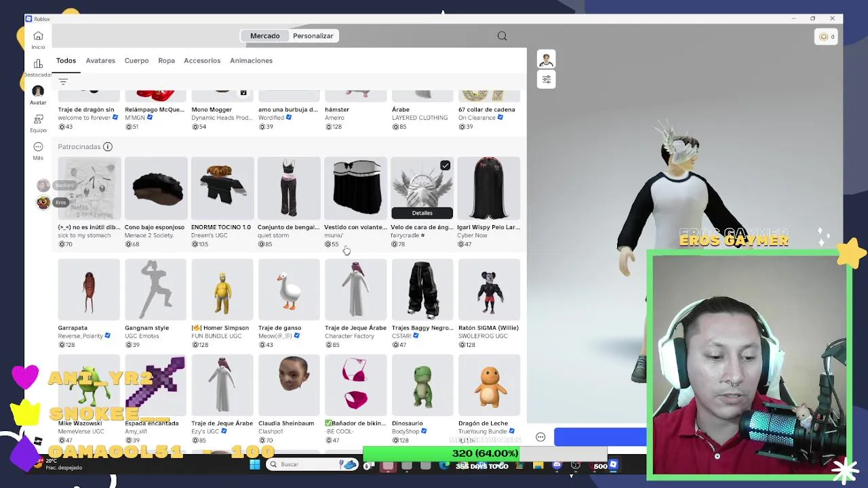Select the Trajes Baggy Negros pants thumbnail
This screenshot has height=488, width=868.
pyautogui.click(x=422, y=289)
